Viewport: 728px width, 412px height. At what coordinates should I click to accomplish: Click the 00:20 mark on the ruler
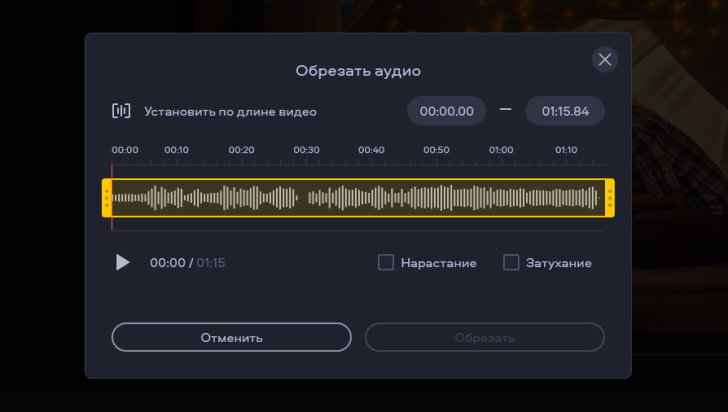point(242,151)
